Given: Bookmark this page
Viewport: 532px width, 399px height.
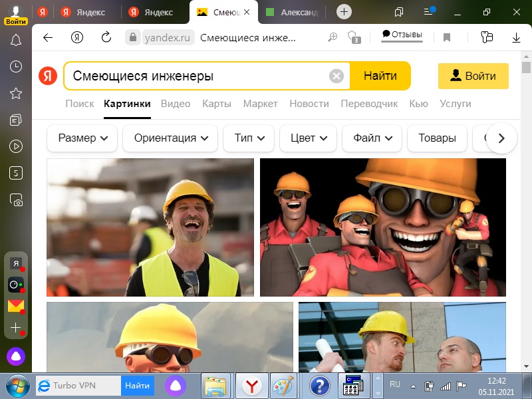Looking at the screenshot, I should click(447, 37).
